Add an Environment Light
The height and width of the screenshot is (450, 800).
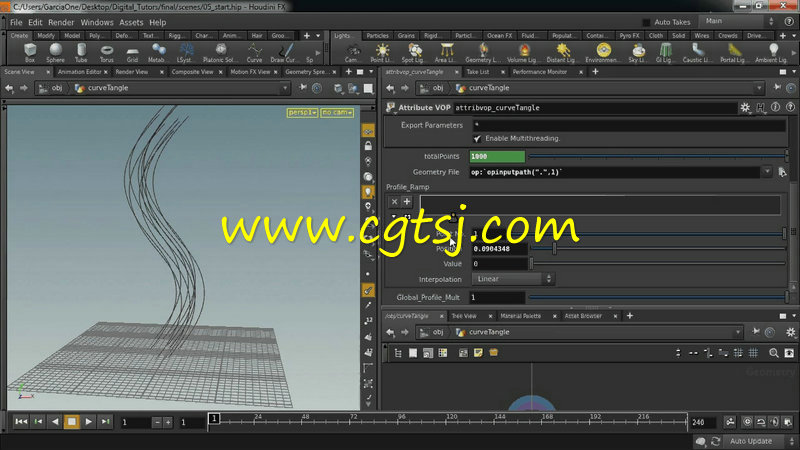coord(603,52)
